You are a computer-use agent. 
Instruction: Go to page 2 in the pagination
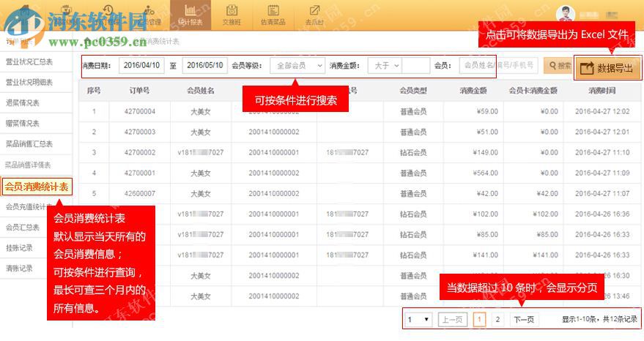497,319
